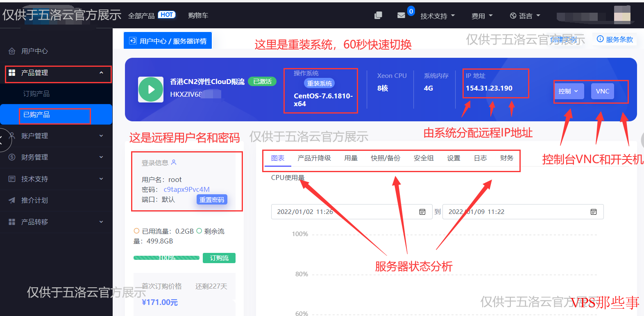Click the 用户中心 home icon in sidebar
Screen dimensions: 644x316
[12, 51]
